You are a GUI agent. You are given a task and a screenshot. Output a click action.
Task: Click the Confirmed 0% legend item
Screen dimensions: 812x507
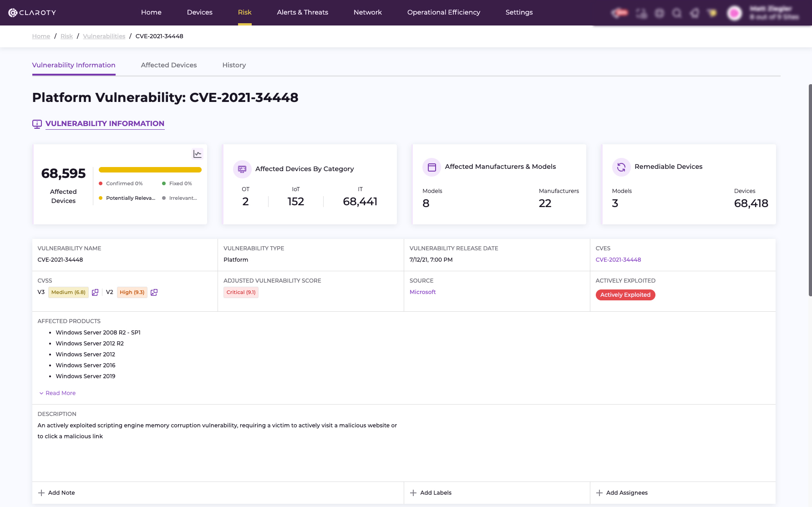tap(121, 183)
